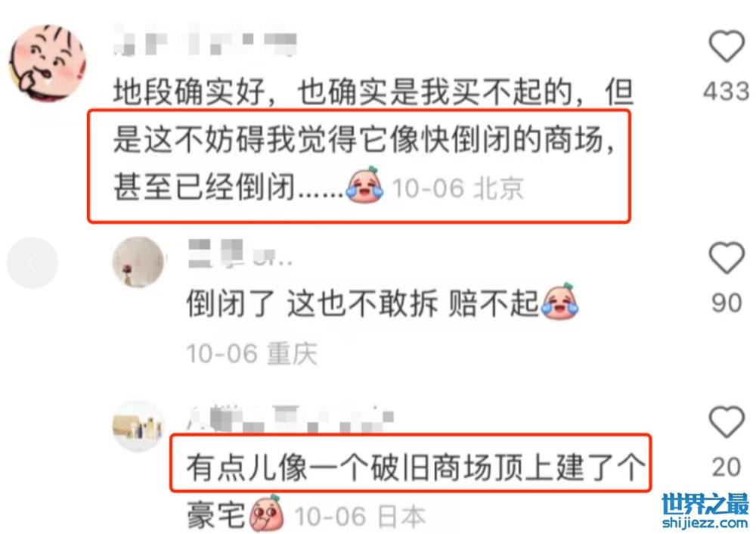This screenshot has height=534, width=756.
Task: Click the 10-06 重庆 timestamp
Action: pyautogui.click(x=252, y=353)
